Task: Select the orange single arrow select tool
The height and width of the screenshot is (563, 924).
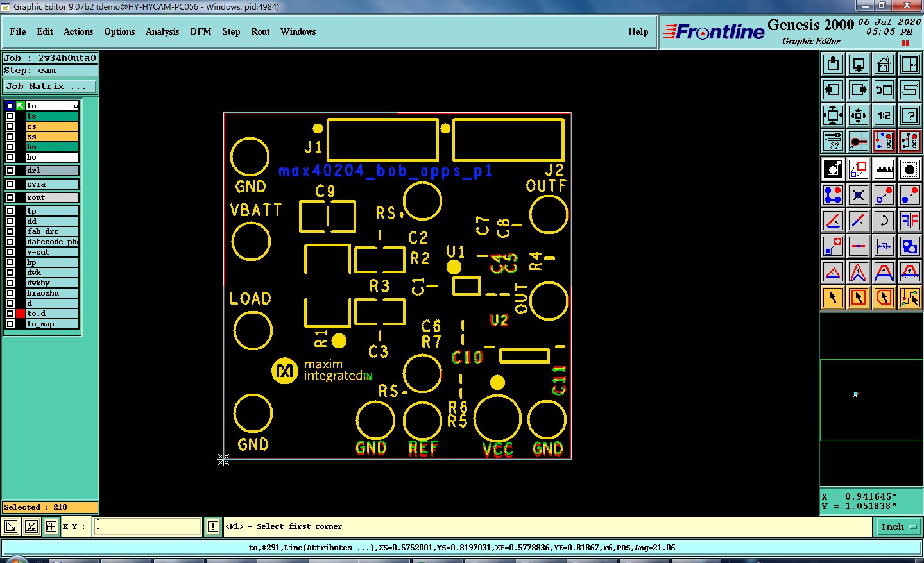Action: tap(833, 298)
